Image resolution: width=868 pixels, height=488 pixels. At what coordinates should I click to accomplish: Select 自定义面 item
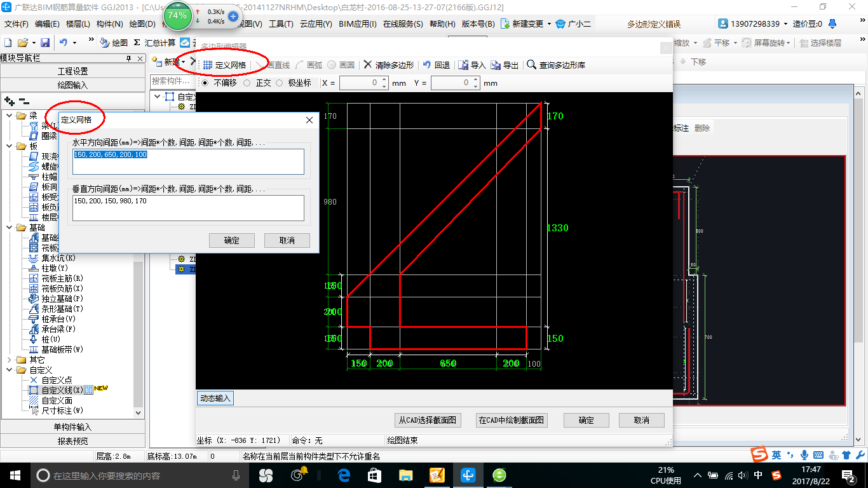(50, 400)
